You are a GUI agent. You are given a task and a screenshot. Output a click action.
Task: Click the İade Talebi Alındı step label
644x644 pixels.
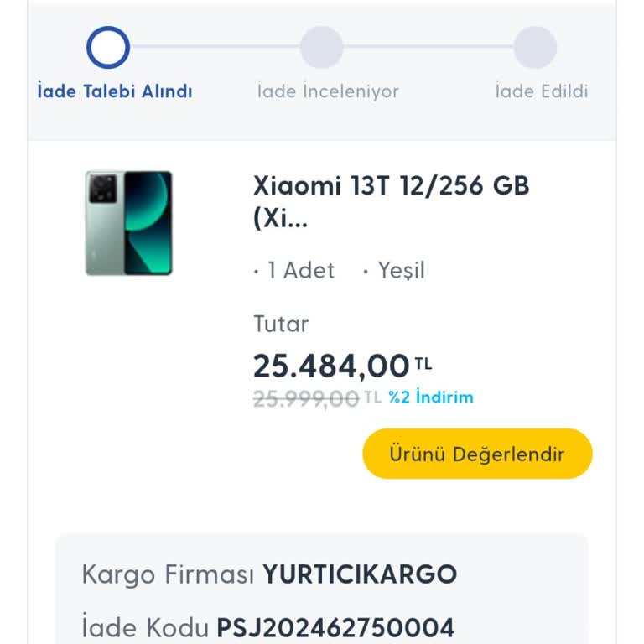[x=115, y=91]
